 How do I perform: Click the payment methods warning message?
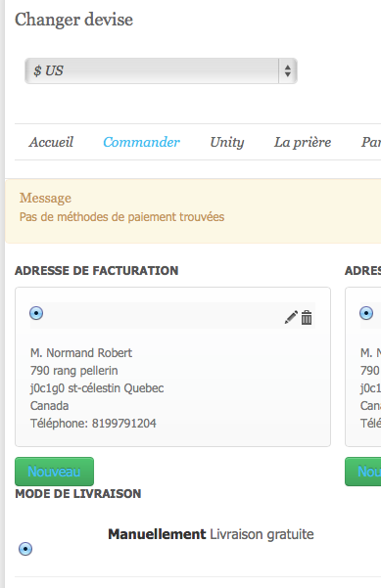pyautogui.click(x=122, y=217)
